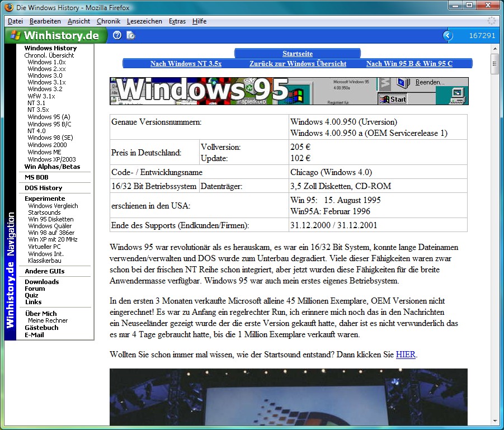The image size is (504, 430).
Task: Open DOS History in the sidebar
Action: (x=44, y=188)
